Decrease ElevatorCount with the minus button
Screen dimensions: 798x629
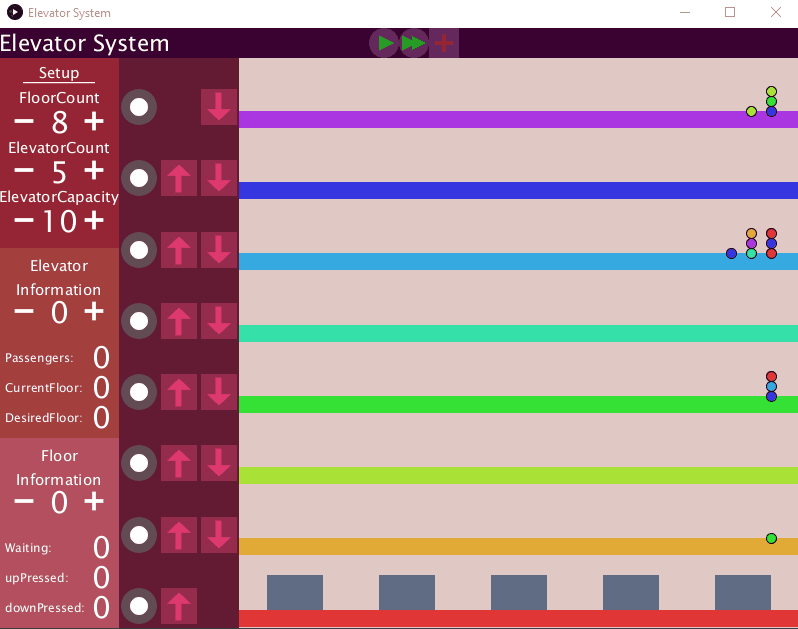pos(24,170)
